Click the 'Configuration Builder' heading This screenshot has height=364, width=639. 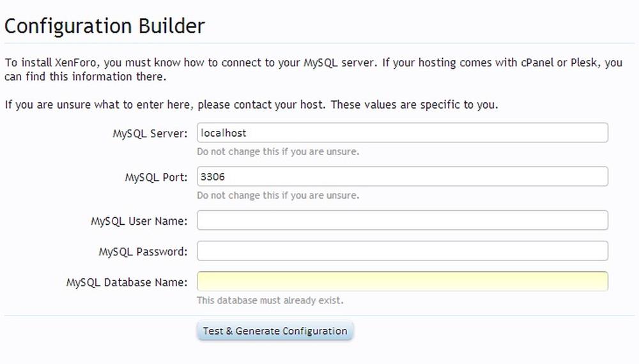point(104,26)
